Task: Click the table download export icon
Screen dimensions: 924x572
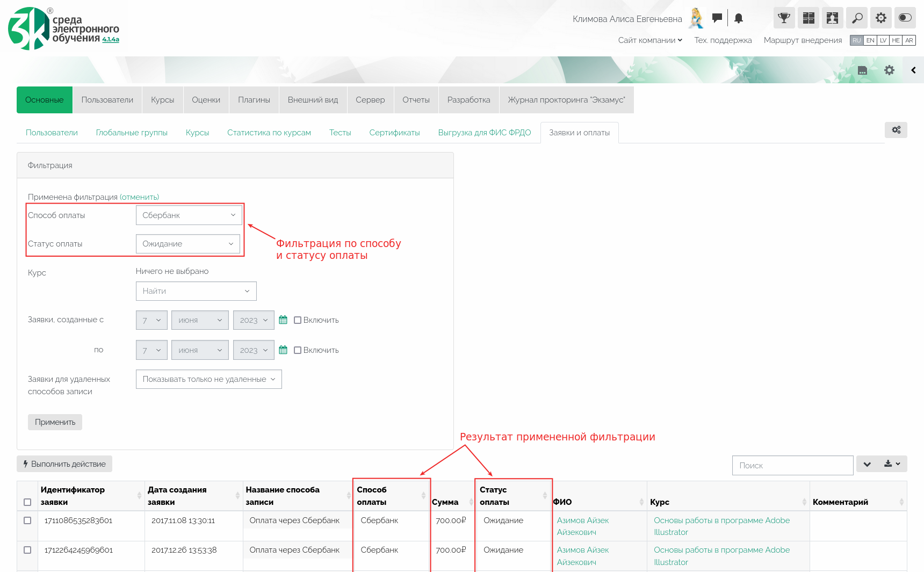Action: pyautogui.click(x=892, y=464)
